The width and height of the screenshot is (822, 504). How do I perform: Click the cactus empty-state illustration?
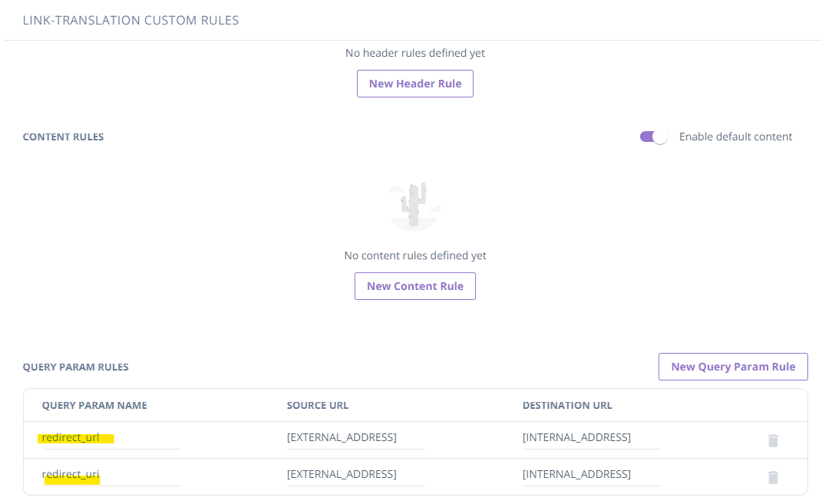[415, 206]
